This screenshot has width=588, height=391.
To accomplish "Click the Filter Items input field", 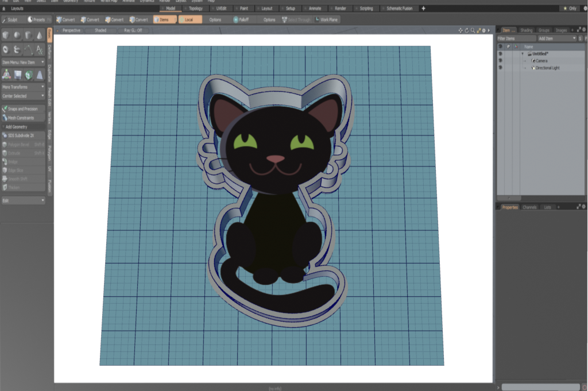I will (x=516, y=38).
